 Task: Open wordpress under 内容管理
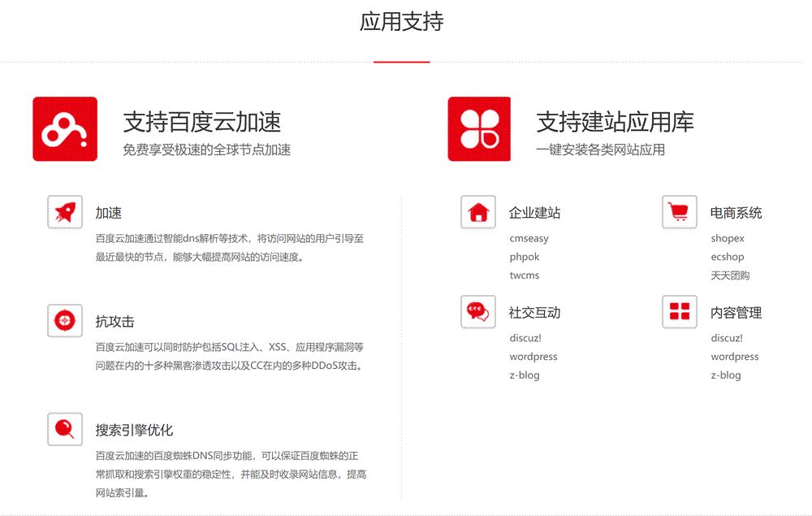click(734, 357)
